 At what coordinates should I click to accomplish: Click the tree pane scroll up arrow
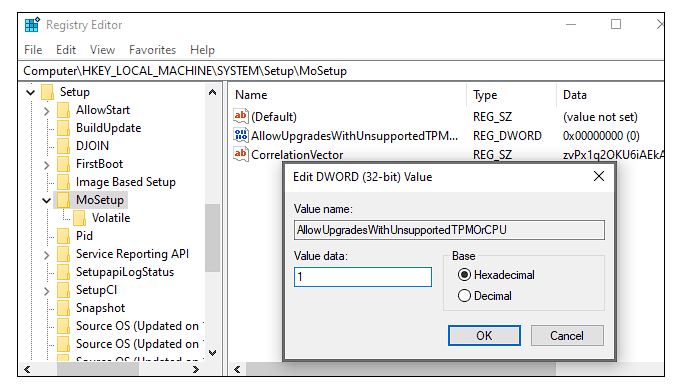pos(212,92)
